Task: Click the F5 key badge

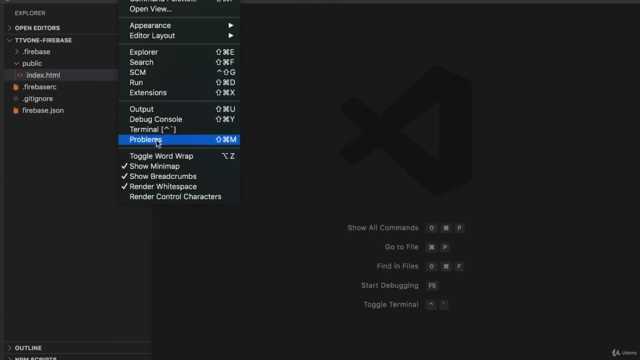Action: tap(432, 285)
